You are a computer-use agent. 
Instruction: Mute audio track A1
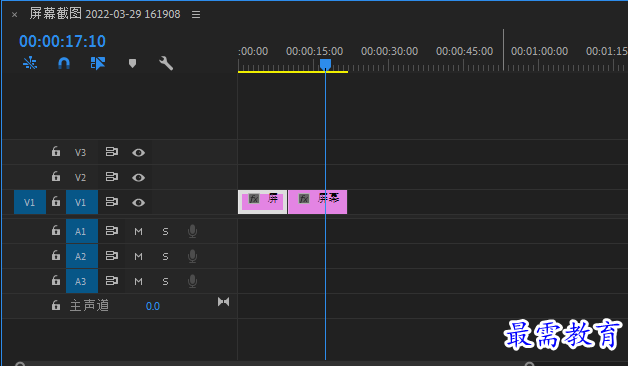[x=139, y=231]
